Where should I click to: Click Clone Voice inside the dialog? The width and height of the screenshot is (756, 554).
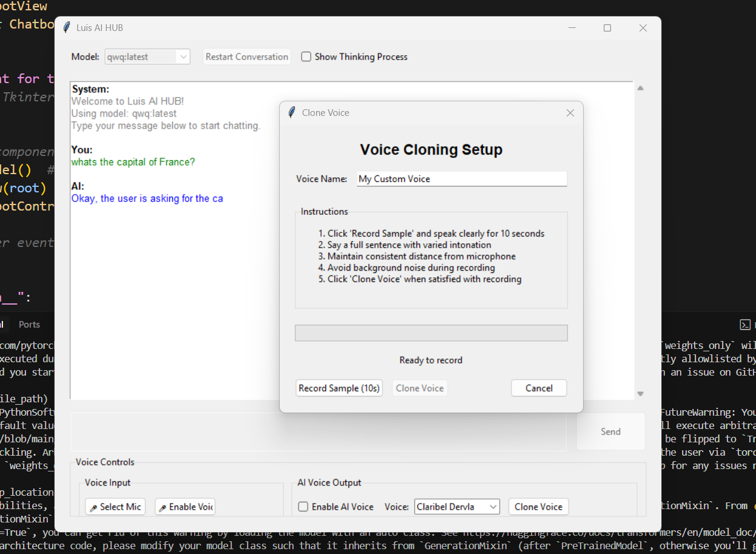[420, 388]
